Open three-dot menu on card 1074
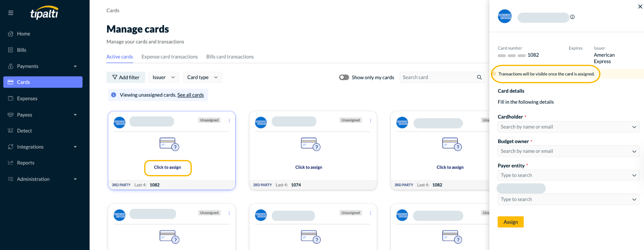Viewport: 644px width, 250px height. [x=370, y=120]
